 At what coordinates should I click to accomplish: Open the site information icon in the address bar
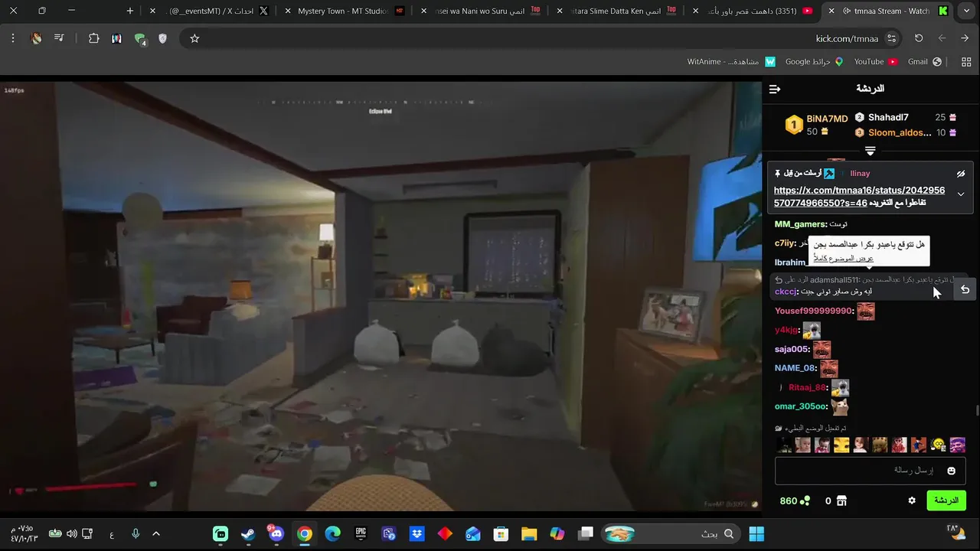click(x=892, y=38)
